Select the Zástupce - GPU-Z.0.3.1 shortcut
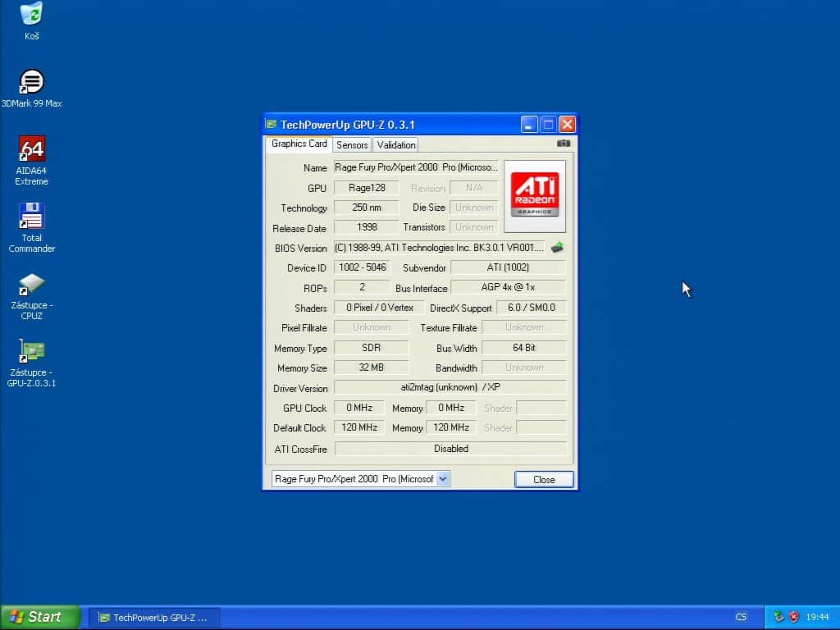This screenshot has width=840, height=630. click(32, 363)
